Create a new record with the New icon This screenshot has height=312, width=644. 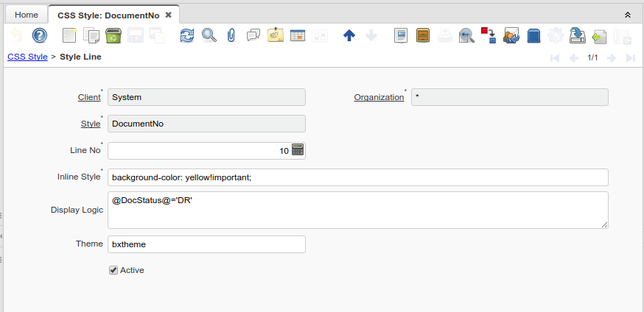[x=69, y=35]
